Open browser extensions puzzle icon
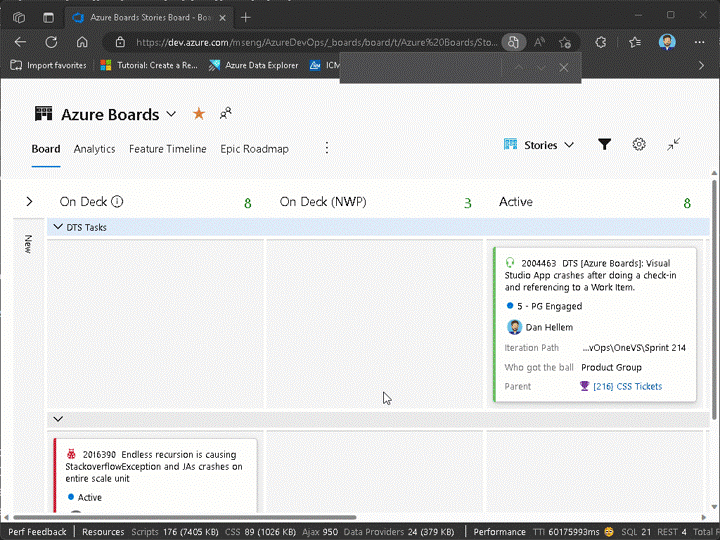Image resolution: width=720 pixels, height=540 pixels. tap(601, 42)
